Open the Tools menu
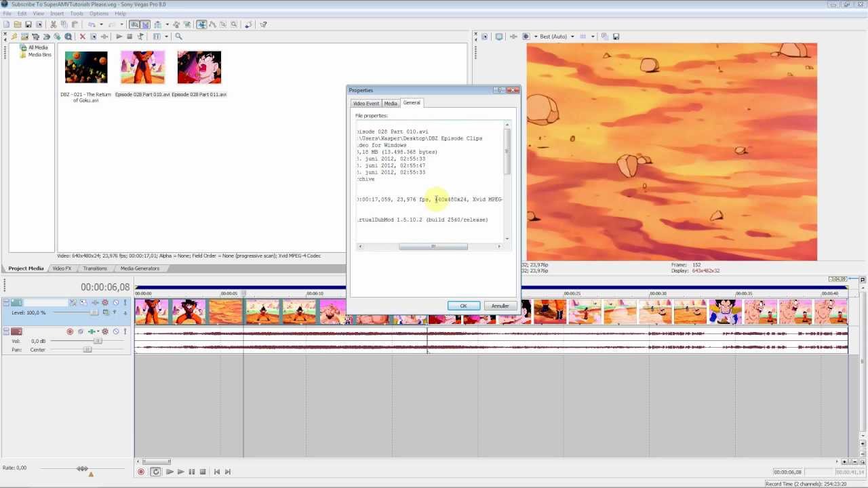This screenshot has height=488, width=868. (77, 14)
